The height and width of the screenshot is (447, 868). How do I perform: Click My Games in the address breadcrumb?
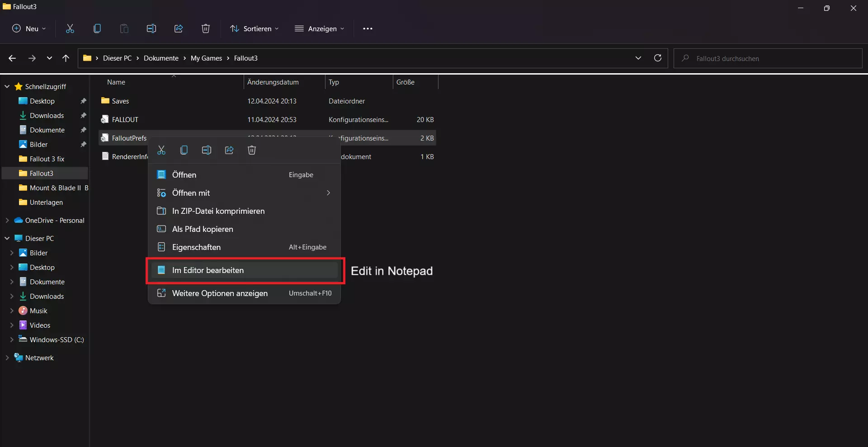[206, 58]
